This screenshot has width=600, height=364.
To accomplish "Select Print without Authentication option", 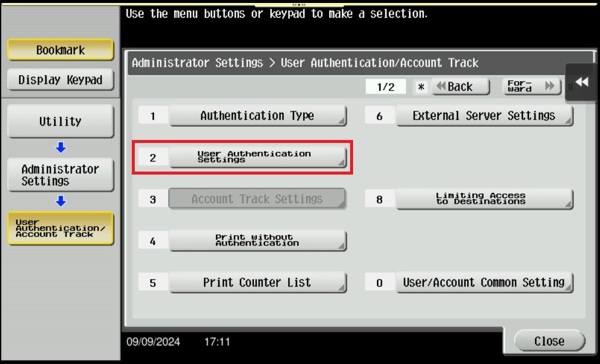I will (x=257, y=241).
